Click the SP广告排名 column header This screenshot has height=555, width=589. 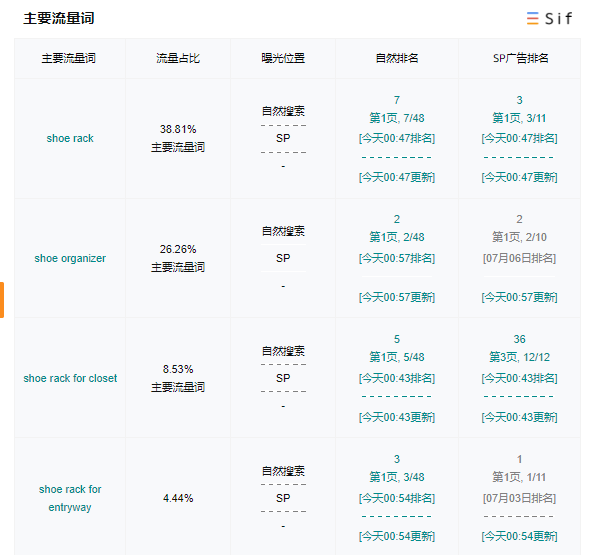pyautogui.click(x=520, y=58)
